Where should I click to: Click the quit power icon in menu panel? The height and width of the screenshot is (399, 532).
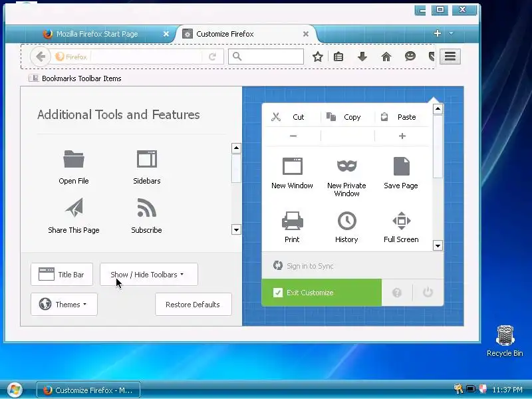point(428,292)
